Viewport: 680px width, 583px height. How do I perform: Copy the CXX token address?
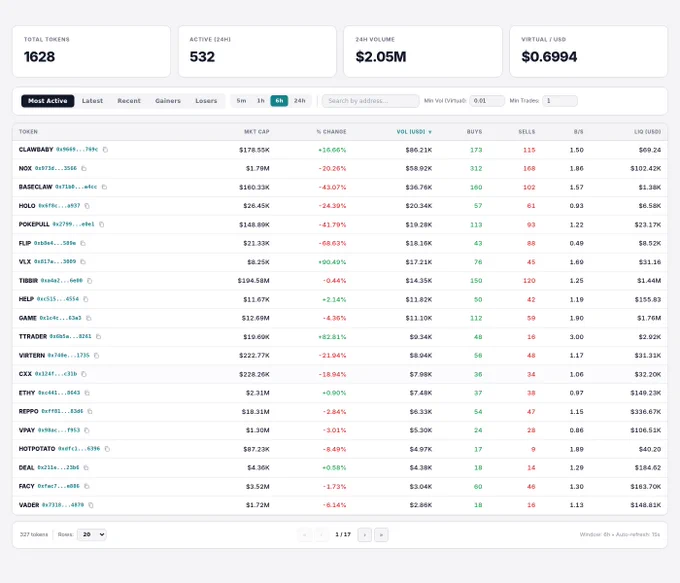pyautogui.click(x=84, y=374)
